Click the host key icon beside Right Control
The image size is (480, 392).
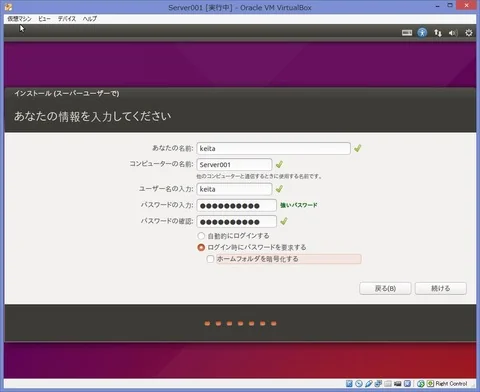430,384
